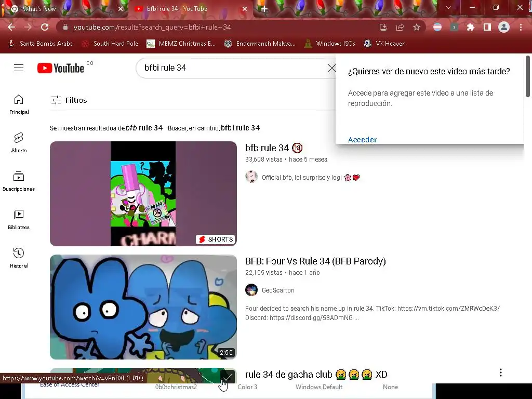This screenshot has width=532, height=399.
Task: Open the VX Heaven bookmark
Action: click(385, 44)
